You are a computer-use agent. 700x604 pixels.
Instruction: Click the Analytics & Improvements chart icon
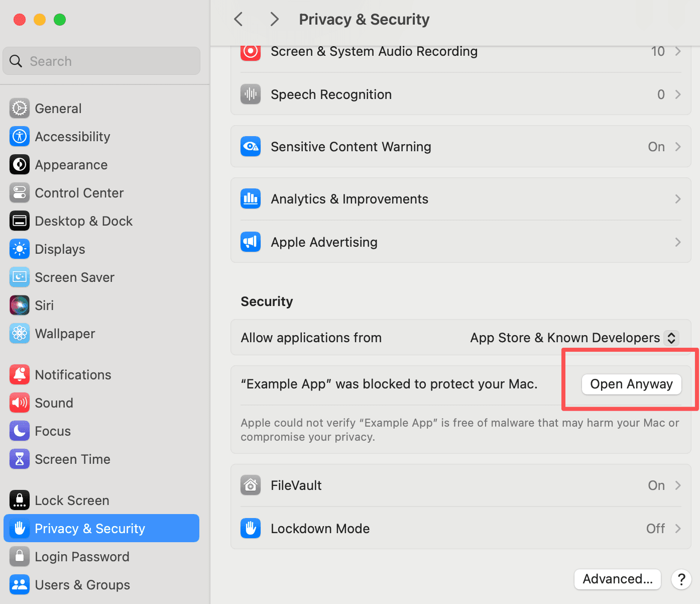[251, 199]
